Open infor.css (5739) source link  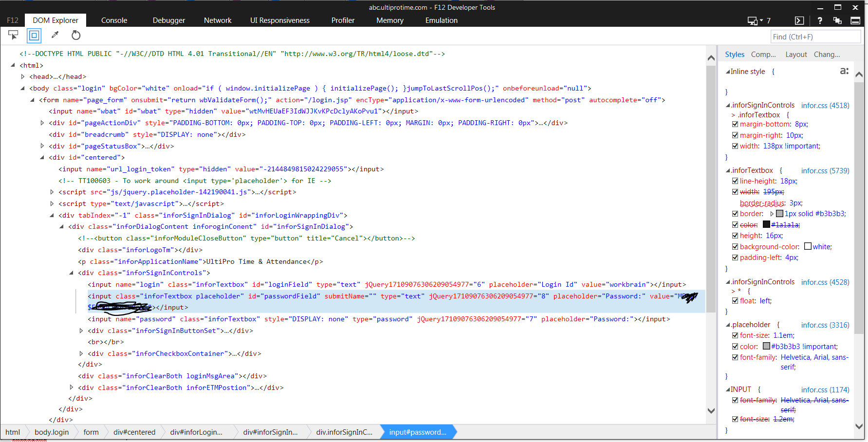point(825,170)
